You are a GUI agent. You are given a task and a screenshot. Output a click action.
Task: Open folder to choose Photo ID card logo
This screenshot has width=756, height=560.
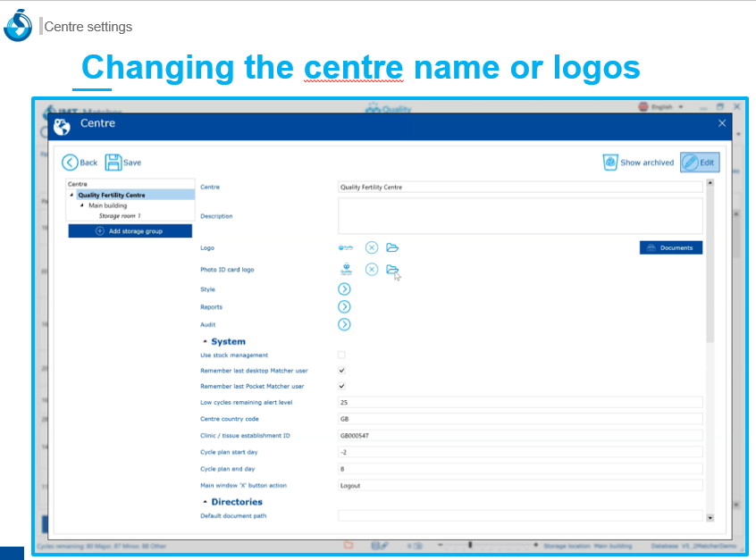391,270
